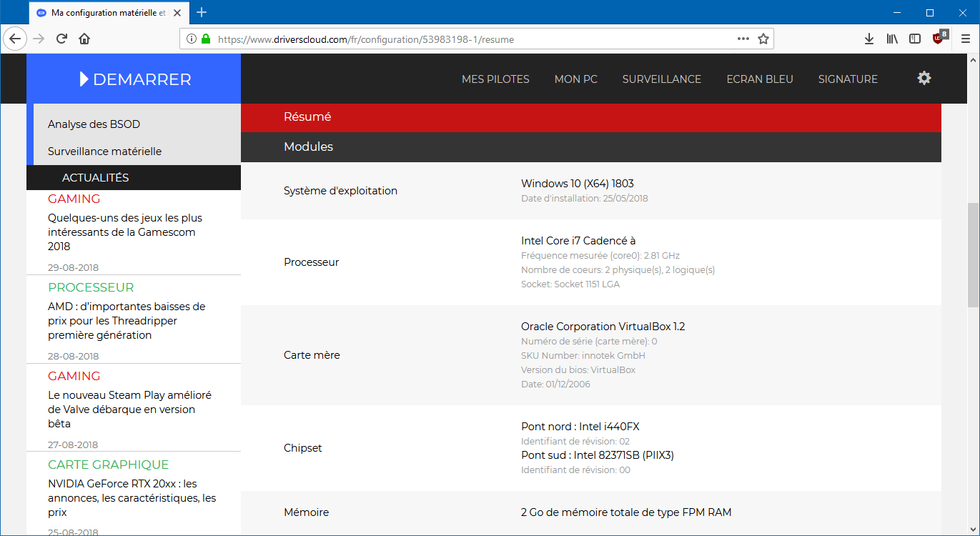Screen dimensions: 980x536
Task: Select the Résumé section header
Action: click(x=590, y=117)
